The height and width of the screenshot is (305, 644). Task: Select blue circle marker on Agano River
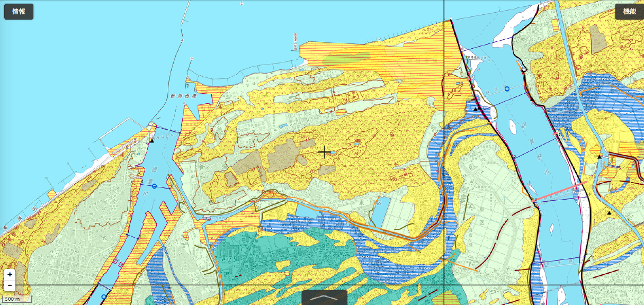(507, 89)
